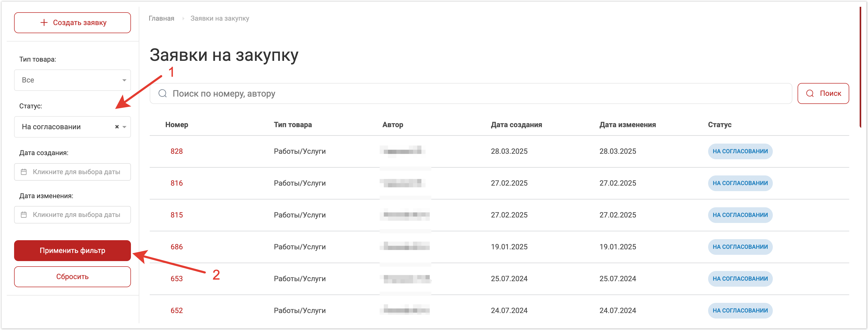Click Заявки на закупку breadcrumb

coord(220,18)
